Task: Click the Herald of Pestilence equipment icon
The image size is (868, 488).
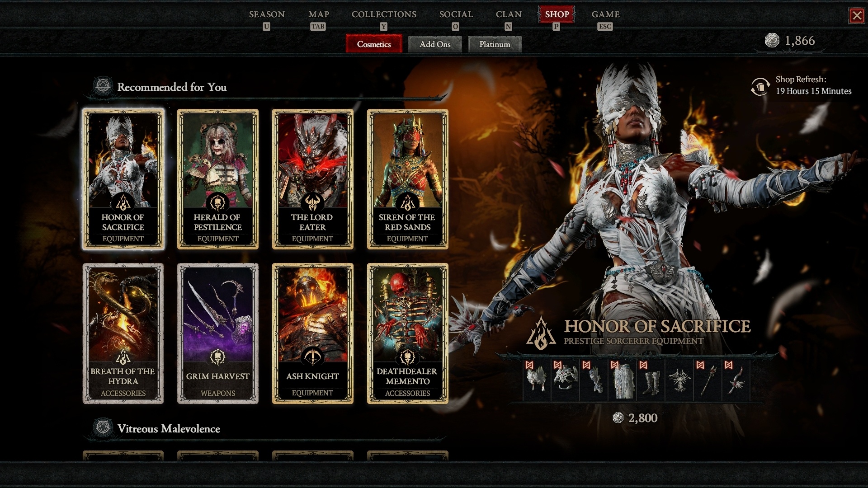Action: point(217,176)
